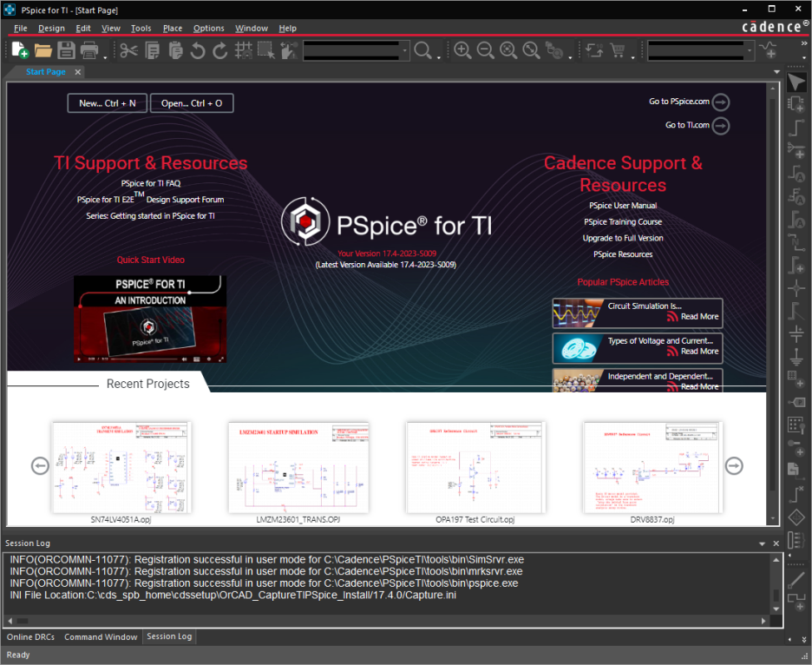Open the search options arrow beside magnifier

coord(439,57)
